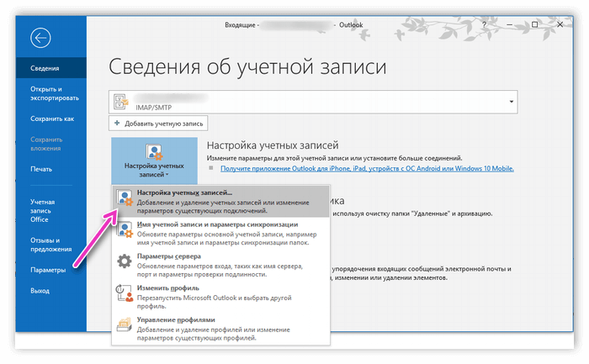This screenshot has width=589, height=364.
Task: Choose Изменить профиль from the menu
Action: (220, 297)
